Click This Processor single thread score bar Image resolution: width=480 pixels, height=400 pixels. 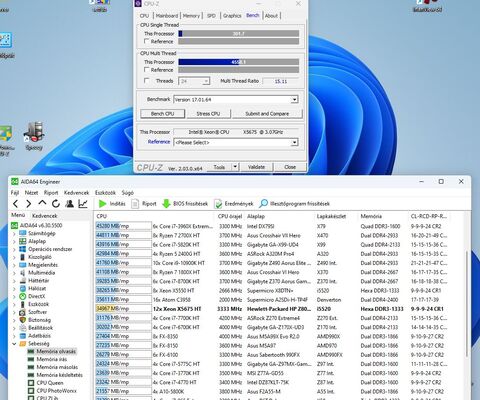(x=239, y=33)
